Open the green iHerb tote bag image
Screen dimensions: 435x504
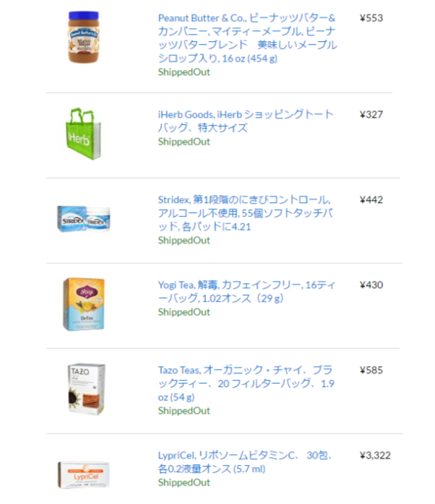(x=84, y=134)
